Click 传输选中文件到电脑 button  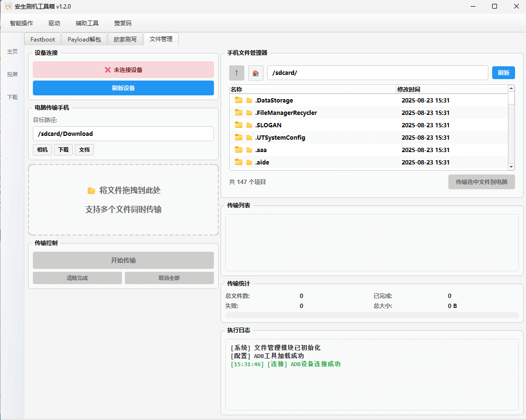pos(481,182)
